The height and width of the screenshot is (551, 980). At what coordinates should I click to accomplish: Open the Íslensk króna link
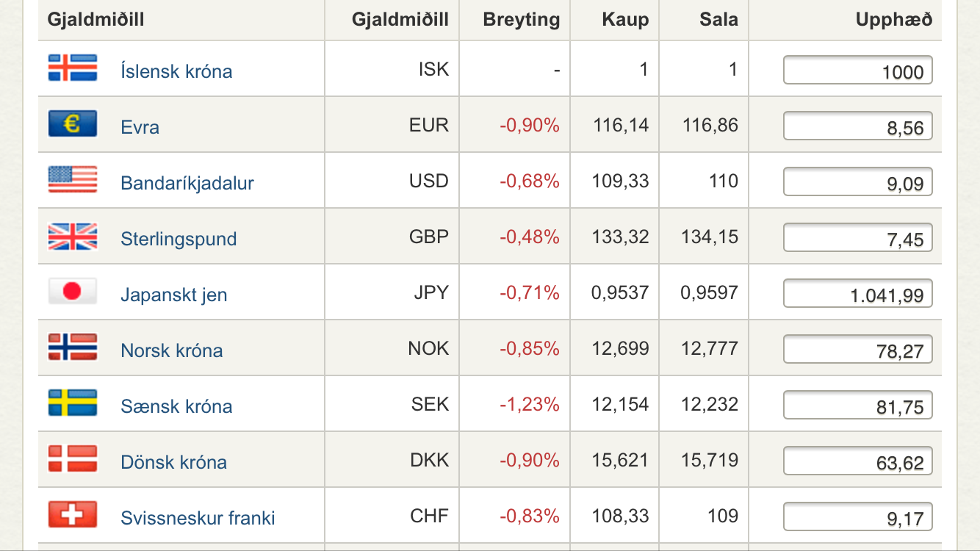point(176,71)
